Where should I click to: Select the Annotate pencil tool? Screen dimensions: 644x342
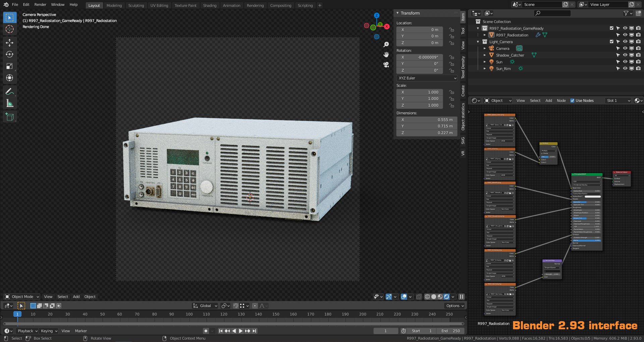coord(10,92)
